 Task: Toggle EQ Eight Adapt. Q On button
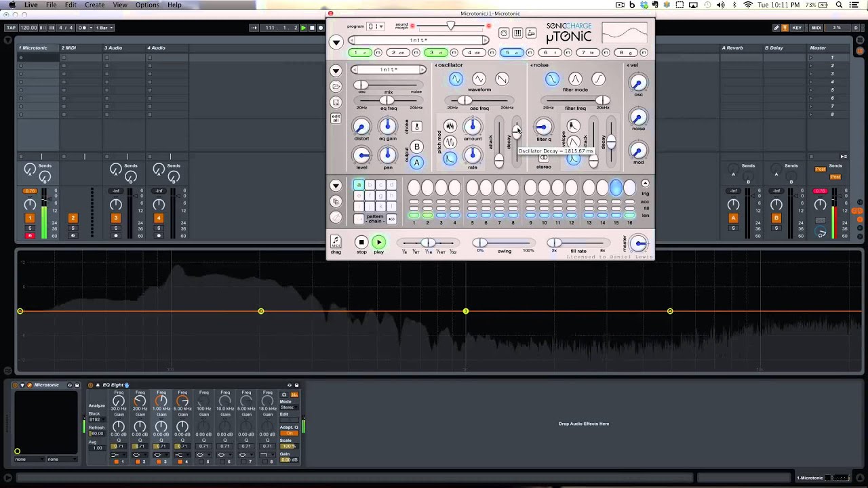[x=289, y=433]
